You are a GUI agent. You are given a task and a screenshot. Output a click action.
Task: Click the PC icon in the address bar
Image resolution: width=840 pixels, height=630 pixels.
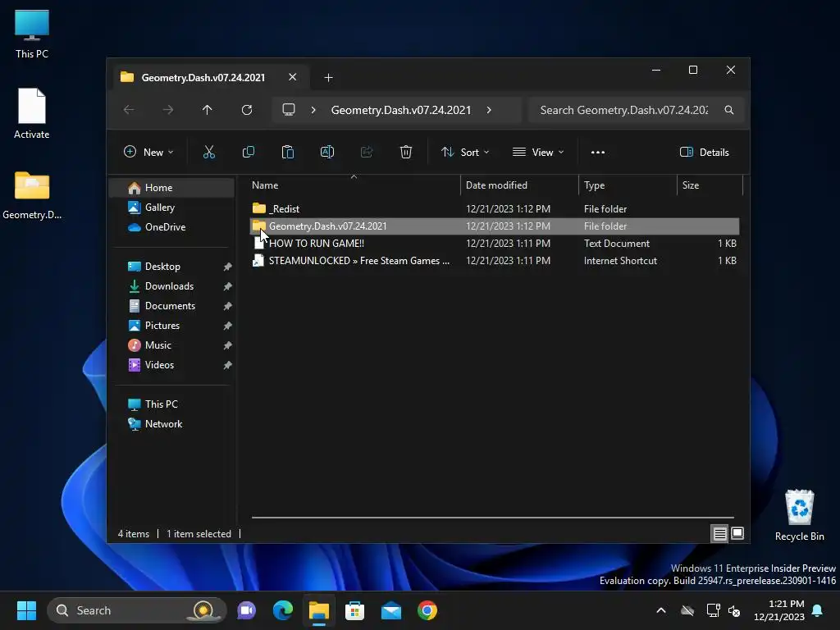click(289, 110)
